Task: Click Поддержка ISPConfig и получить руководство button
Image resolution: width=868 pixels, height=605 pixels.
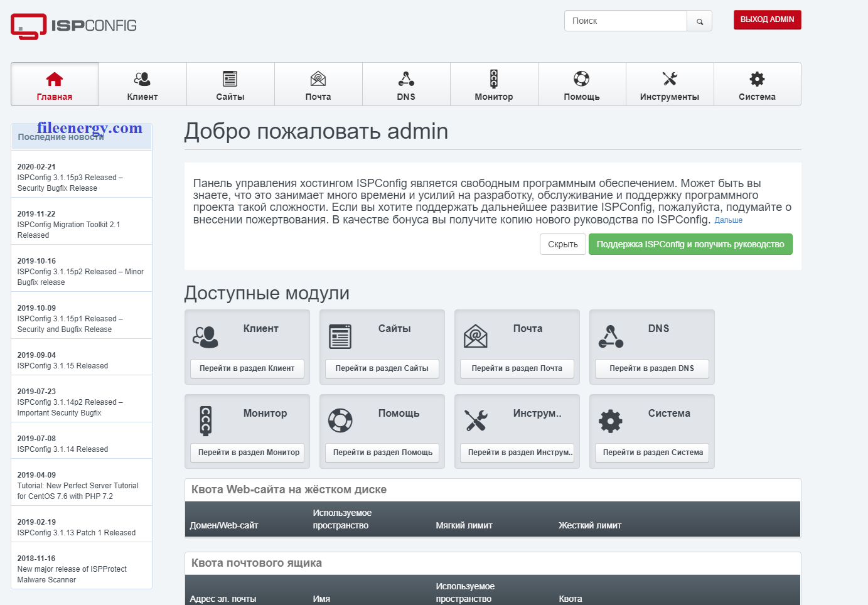Action: pos(690,244)
